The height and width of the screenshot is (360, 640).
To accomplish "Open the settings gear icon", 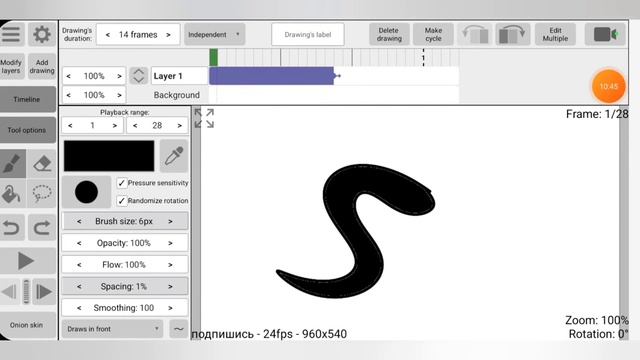I will (42, 34).
